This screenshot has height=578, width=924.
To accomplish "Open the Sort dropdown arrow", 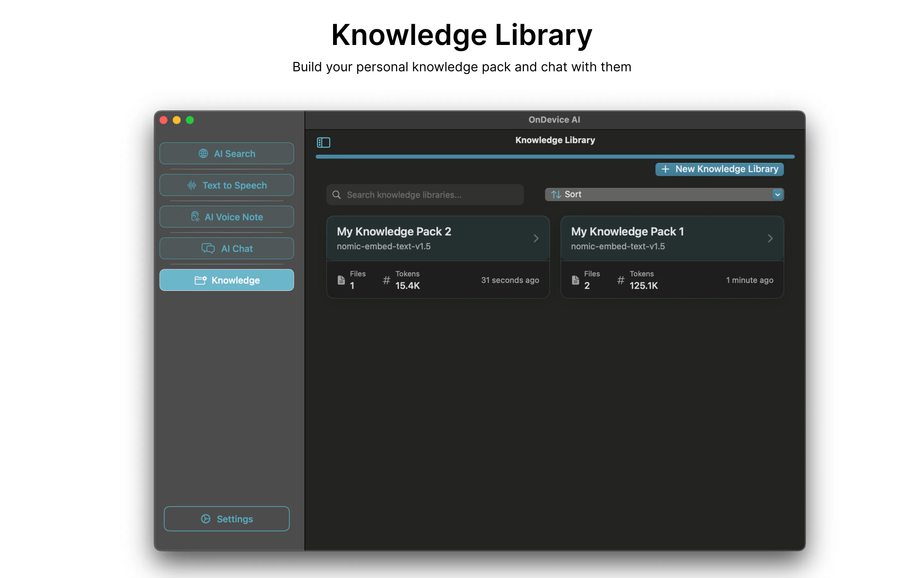I will [x=777, y=195].
